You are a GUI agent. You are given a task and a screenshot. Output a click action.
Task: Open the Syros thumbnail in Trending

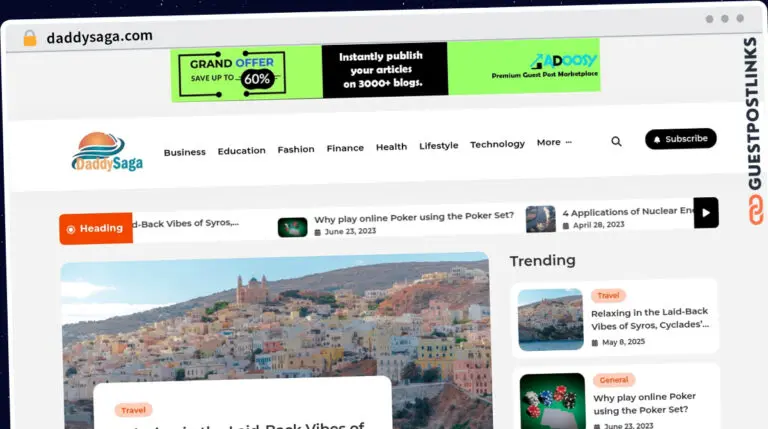[551, 320]
